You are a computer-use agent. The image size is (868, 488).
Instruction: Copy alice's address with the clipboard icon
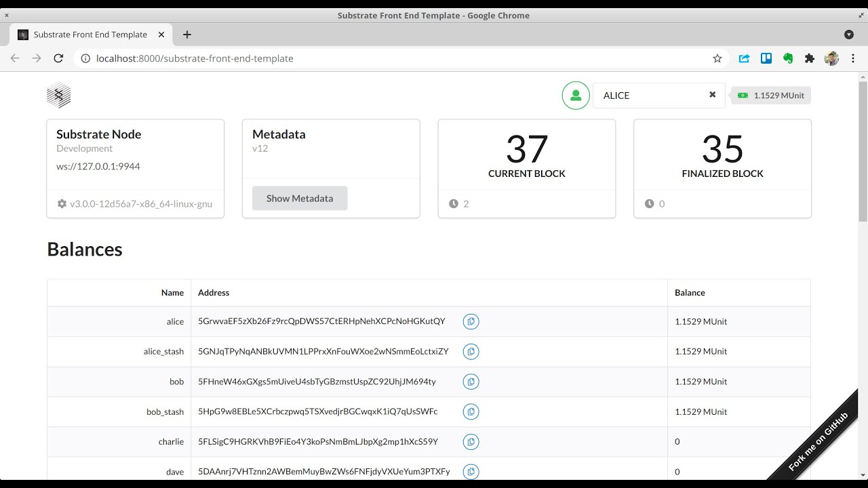[x=471, y=321]
